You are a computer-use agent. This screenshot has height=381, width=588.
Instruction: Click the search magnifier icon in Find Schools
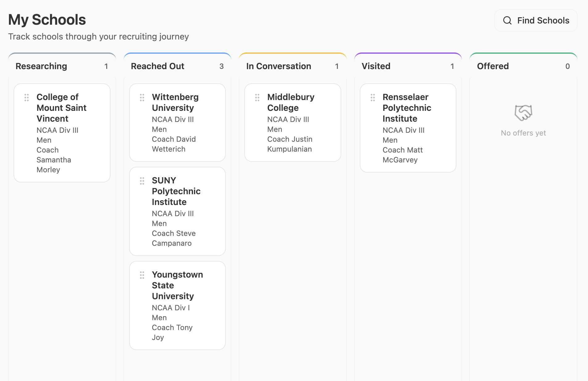click(507, 20)
